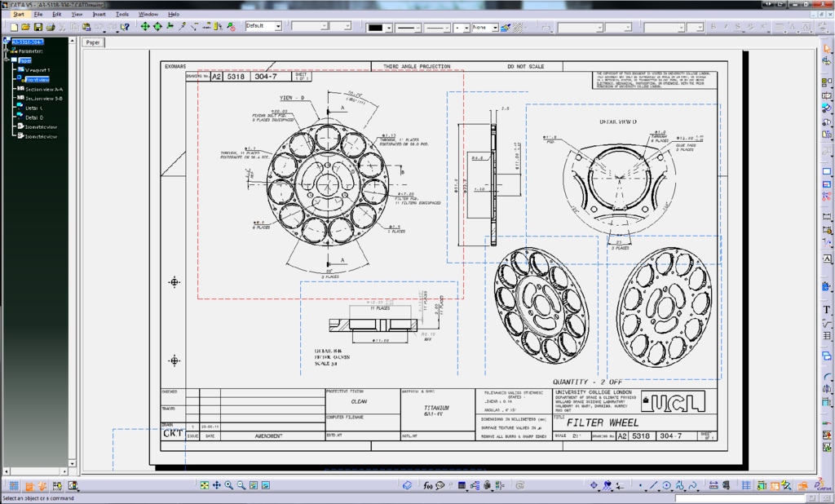Image resolution: width=835 pixels, height=504 pixels.
Task: Open the line type dropdown
Action: (x=447, y=28)
